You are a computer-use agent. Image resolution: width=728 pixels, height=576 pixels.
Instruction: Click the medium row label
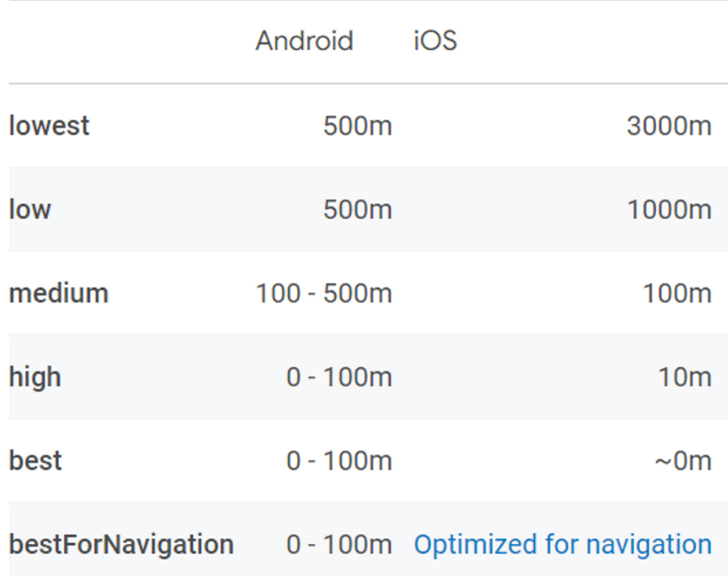coord(59,293)
